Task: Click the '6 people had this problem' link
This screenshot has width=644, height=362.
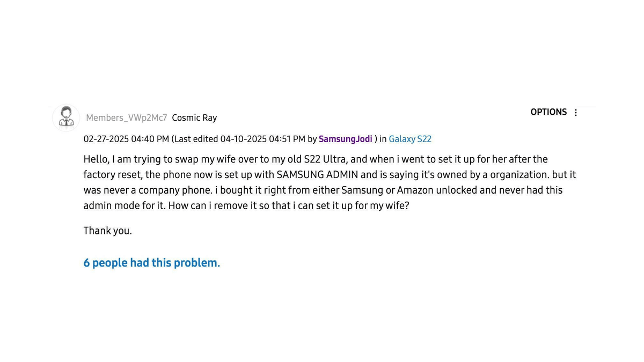Action: [151, 263]
